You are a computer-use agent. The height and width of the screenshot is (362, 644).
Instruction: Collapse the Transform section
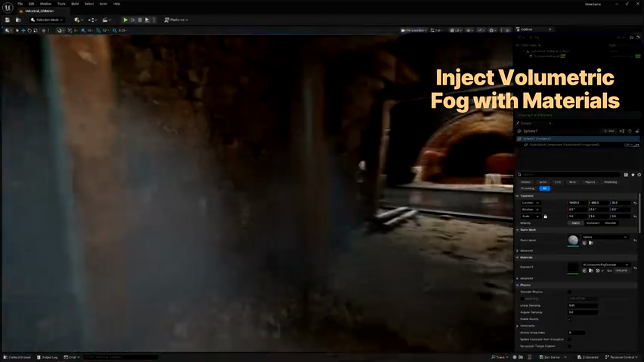coord(518,196)
